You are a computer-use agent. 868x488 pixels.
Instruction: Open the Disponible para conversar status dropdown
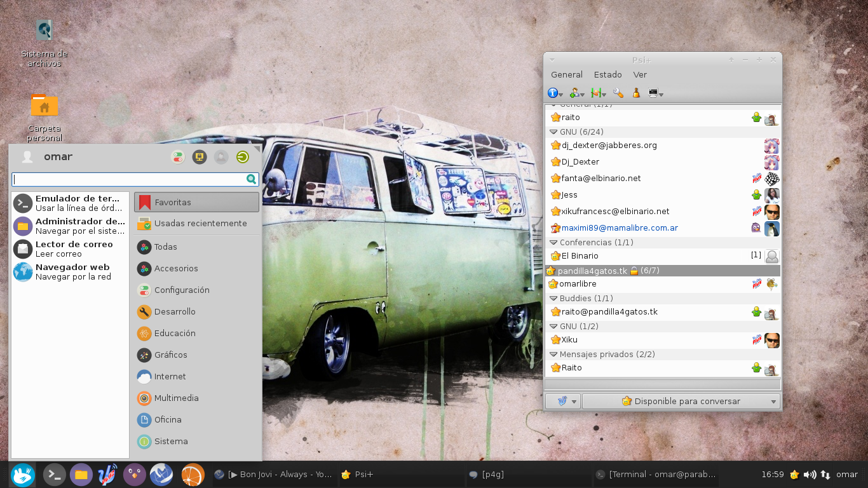681,402
